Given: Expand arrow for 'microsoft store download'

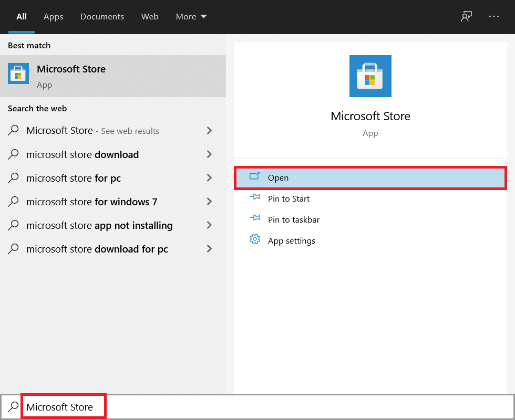Looking at the screenshot, I should coord(209,154).
